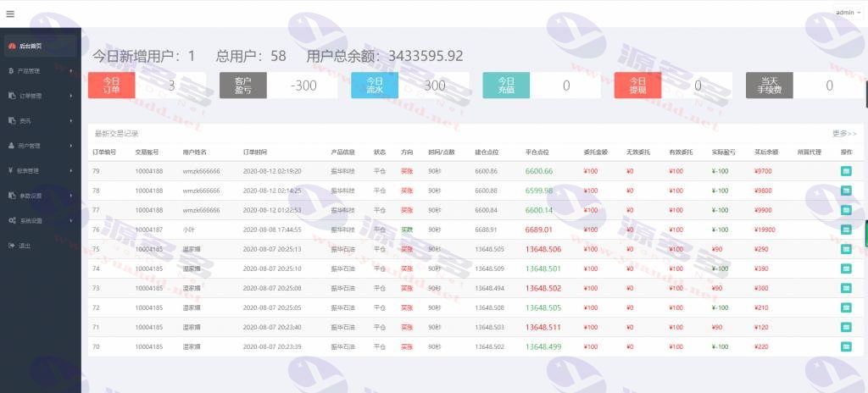The height and width of the screenshot is (393, 868).
Task: Open the 更多>> link
Action: (x=844, y=133)
